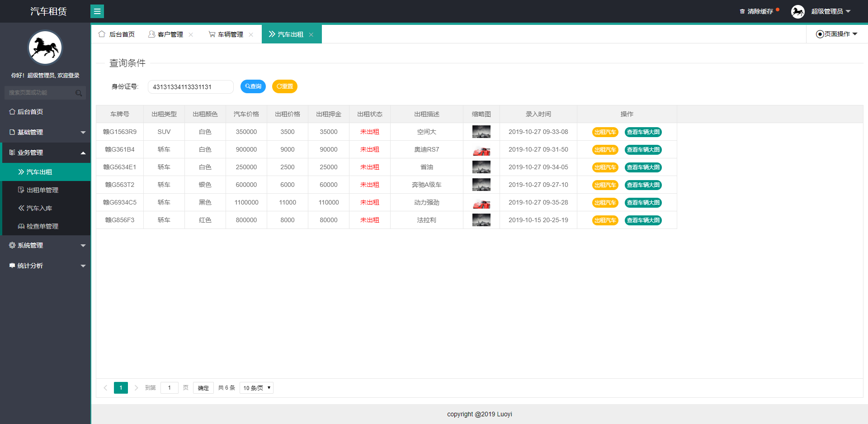Viewport: 868px width, 424px height.
Task: Click the 清除缓存 link
Action: (x=760, y=11)
